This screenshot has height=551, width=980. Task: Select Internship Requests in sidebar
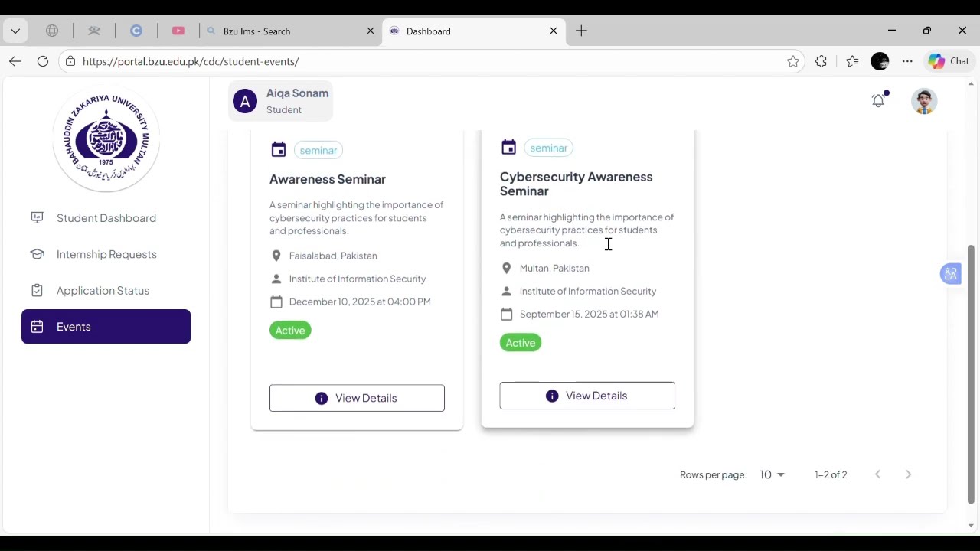(106, 254)
